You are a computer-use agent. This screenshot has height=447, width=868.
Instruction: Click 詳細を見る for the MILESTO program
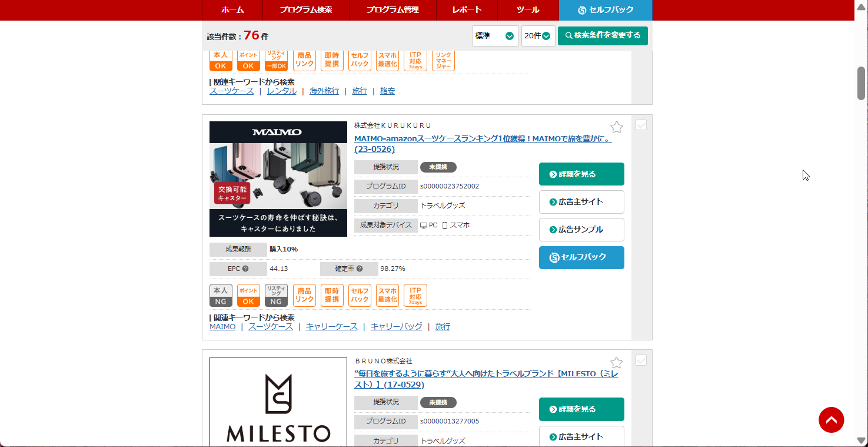(x=581, y=409)
